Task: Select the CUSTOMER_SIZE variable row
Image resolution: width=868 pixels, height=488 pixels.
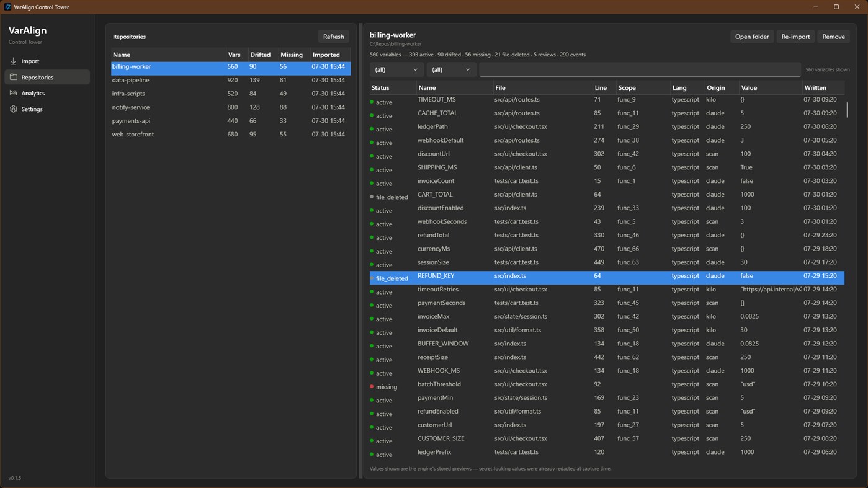Action: [x=607, y=439]
